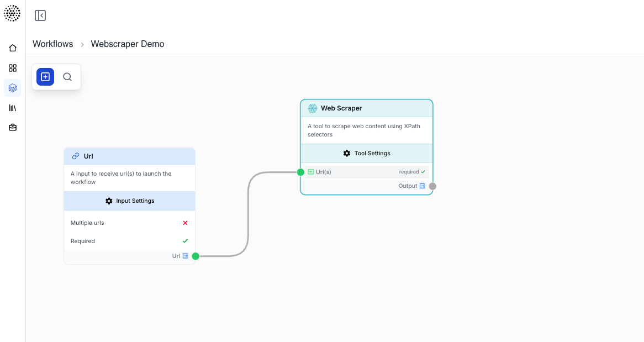Toggle the Multiple urls setting off
This screenshot has height=342, width=644.
[x=185, y=223]
